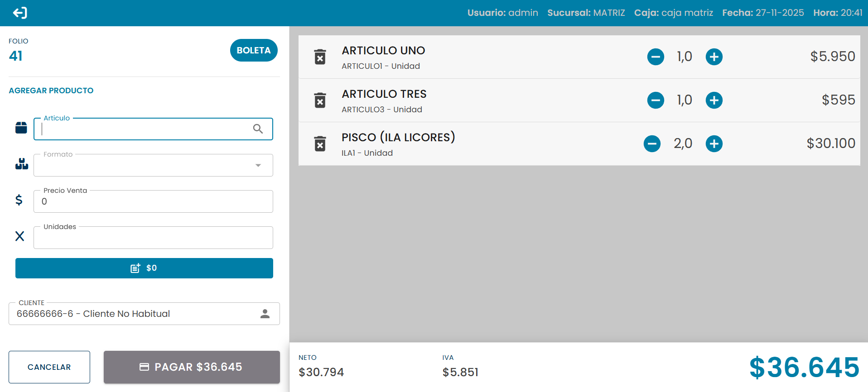Delete PISCO (ILA LICORES) with its trash icon
Screen dimensions: 868x392
[321, 143]
